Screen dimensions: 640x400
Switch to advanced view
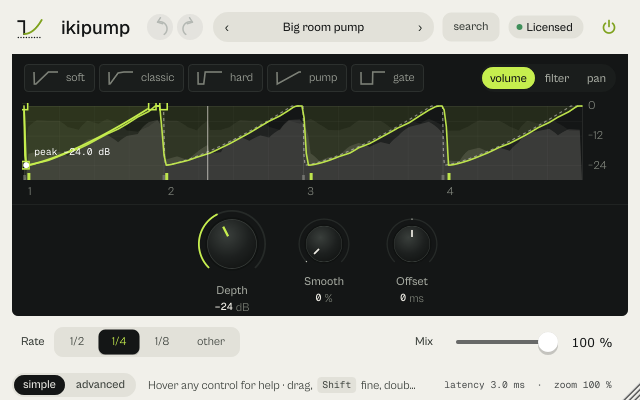100,384
